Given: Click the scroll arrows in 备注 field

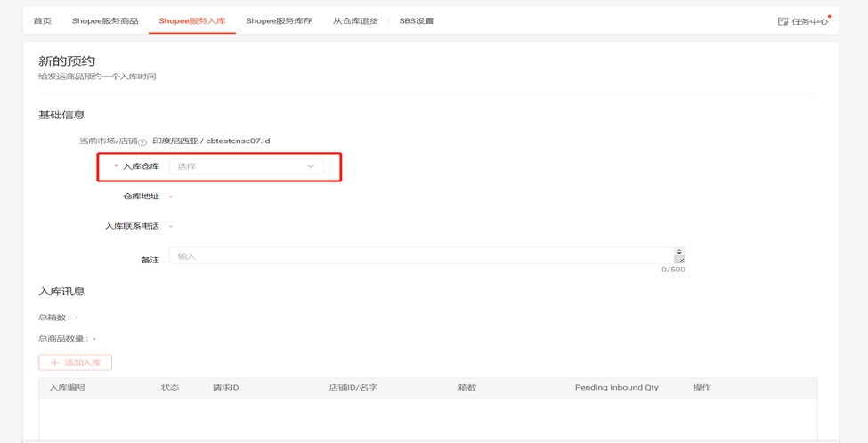Looking at the screenshot, I should point(679,252).
